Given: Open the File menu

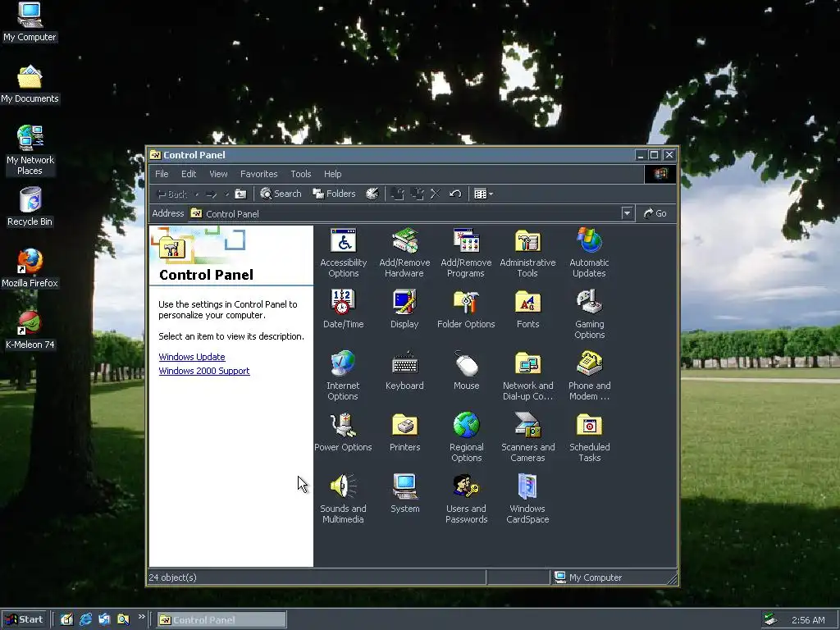Looking at the screenshot, I should (162, 174).
